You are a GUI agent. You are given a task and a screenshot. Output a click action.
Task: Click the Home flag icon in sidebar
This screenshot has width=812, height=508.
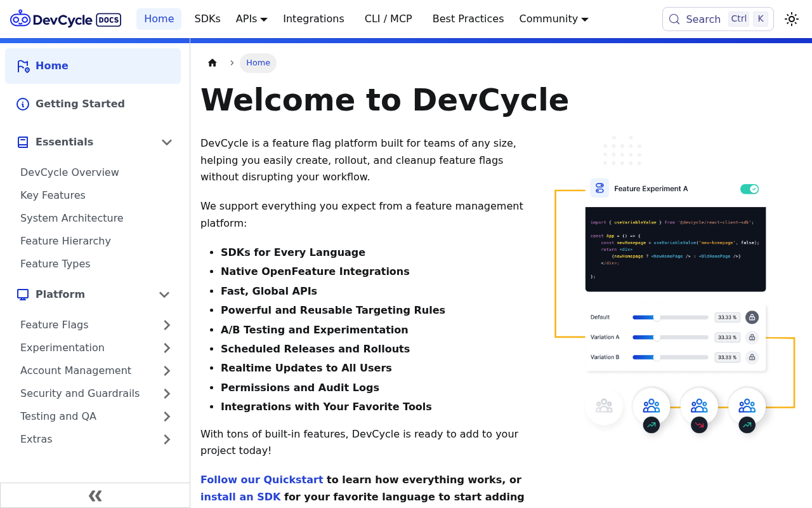23,66
